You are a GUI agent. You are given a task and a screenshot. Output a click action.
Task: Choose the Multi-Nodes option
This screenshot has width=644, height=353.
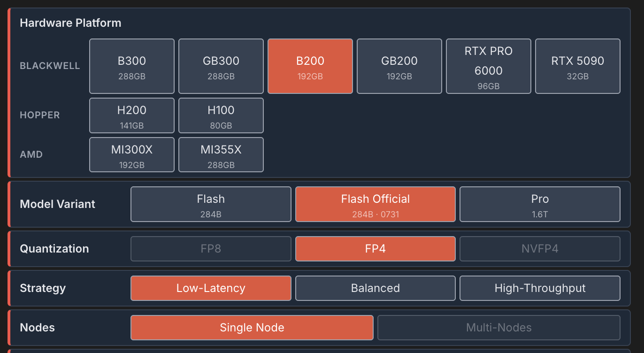499,328
